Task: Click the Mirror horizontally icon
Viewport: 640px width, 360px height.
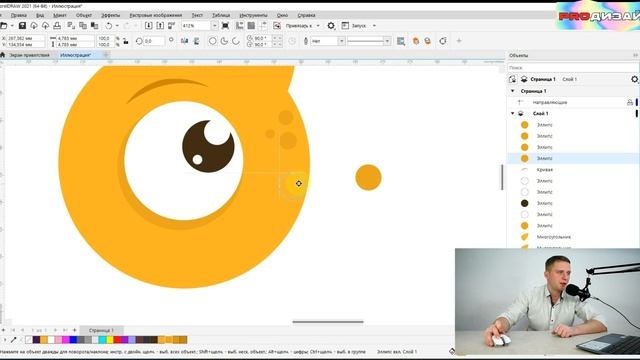Action: 184,41
